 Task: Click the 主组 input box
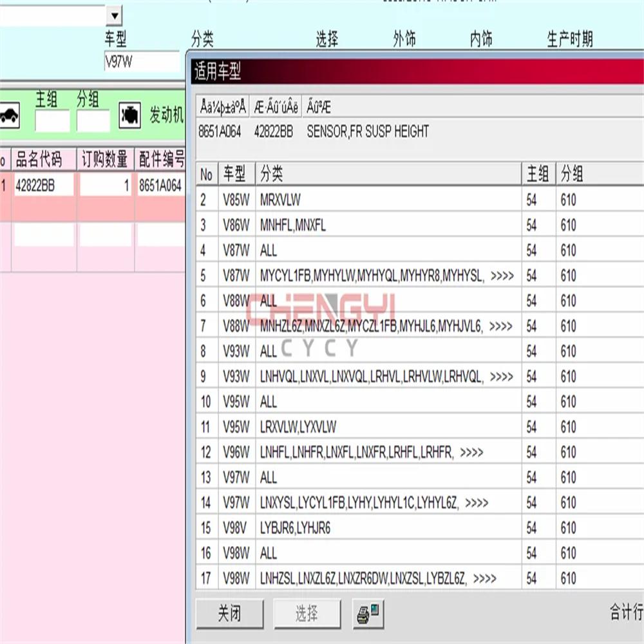52,121
